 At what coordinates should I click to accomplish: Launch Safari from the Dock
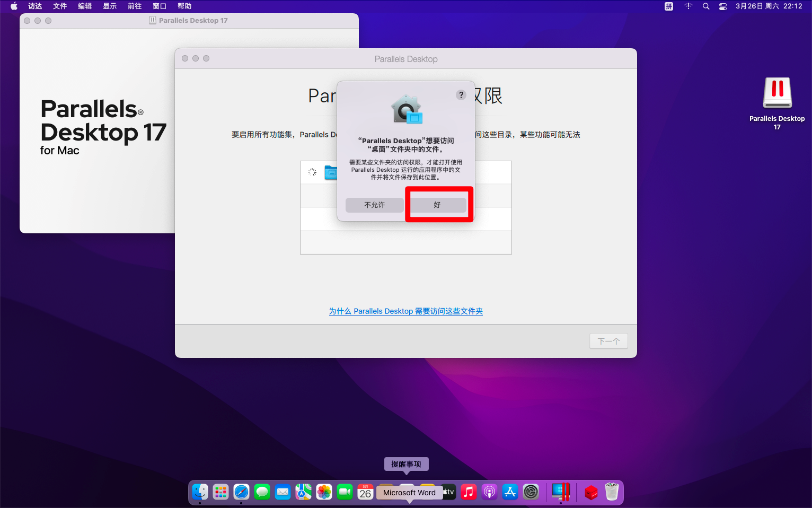(x=241, y=492)
